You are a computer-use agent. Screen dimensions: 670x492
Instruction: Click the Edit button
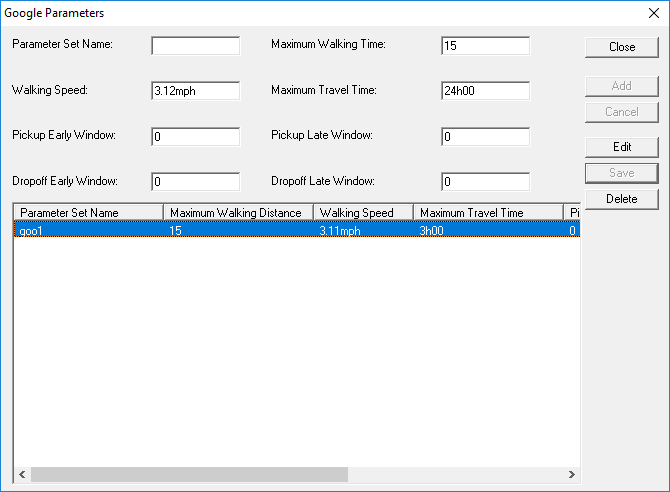pyautogui.click(x=622, y=147)
